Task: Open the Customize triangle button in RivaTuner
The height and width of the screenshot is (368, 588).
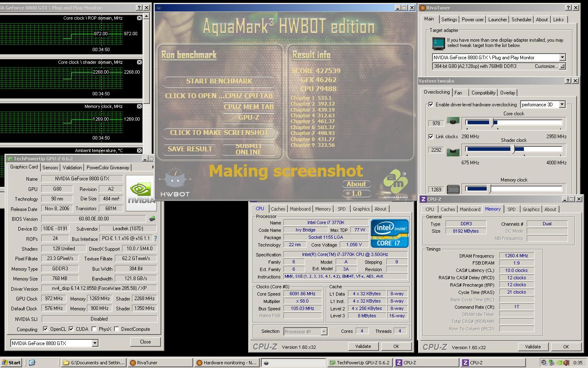Action: click(562, 66)
